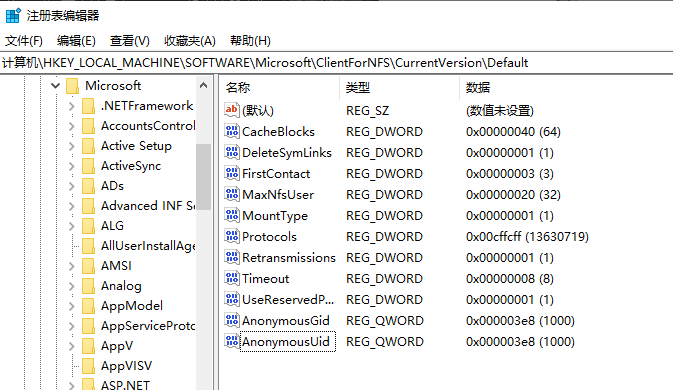The image size is (673, 390).
Task: Click the binary icon next to DeleteSymLinks
Action: pos(232,152)
